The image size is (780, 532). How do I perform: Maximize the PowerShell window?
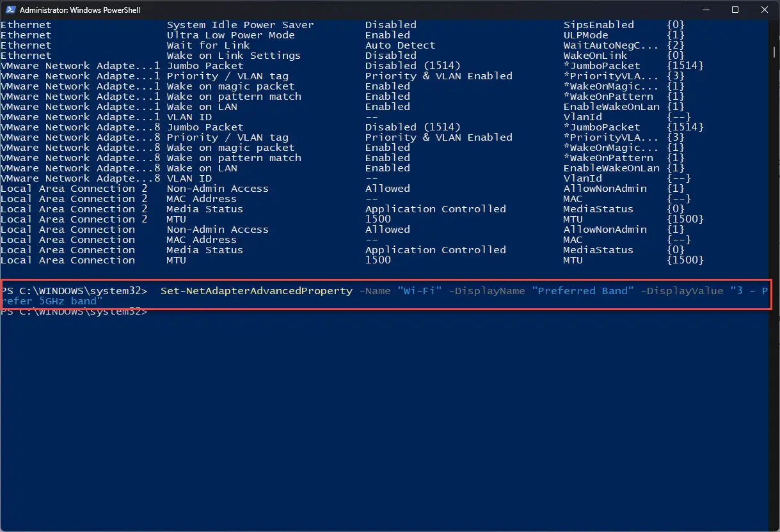(735, 10)
